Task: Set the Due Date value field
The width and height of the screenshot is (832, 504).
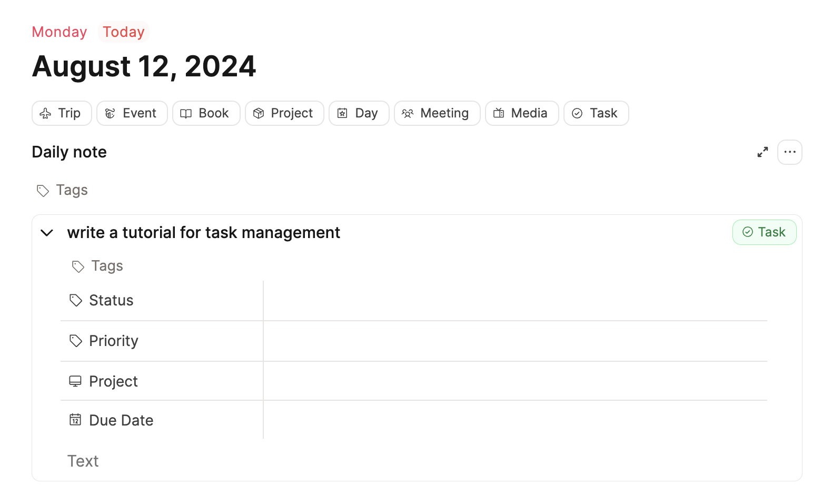Action: tap(515, 420)
